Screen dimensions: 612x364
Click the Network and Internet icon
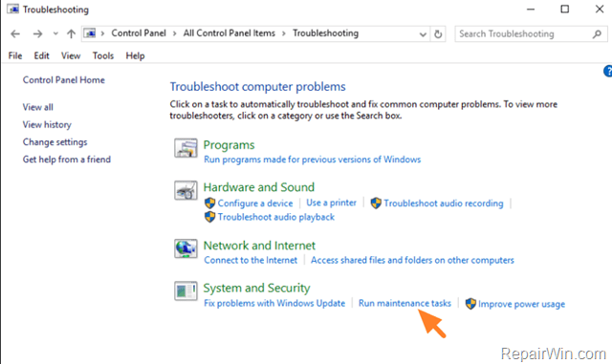coord(186,248)
